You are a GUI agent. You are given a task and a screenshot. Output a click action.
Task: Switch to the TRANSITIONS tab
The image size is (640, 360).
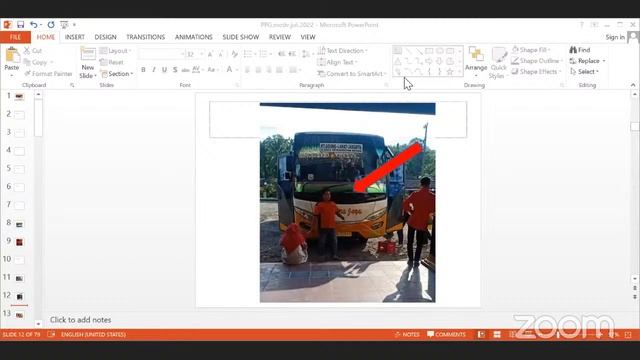(x=145, y=37)
